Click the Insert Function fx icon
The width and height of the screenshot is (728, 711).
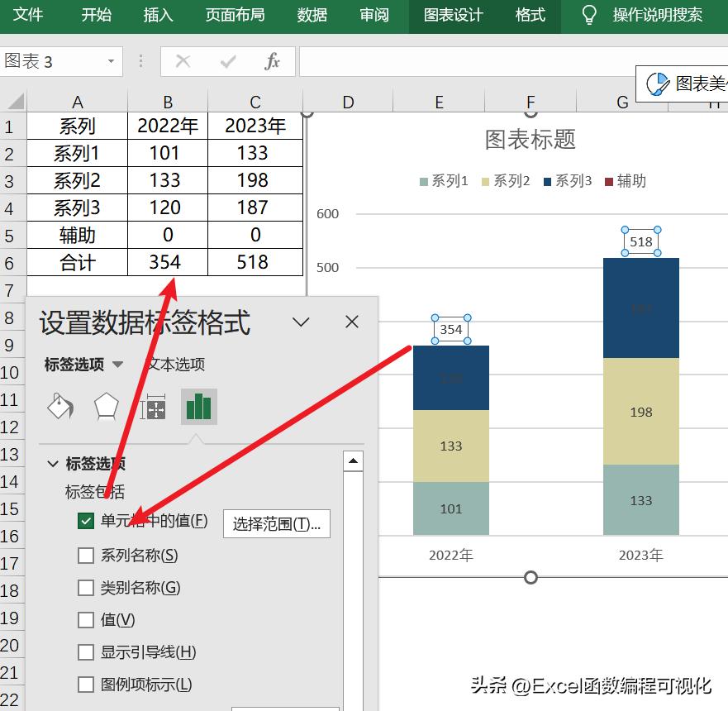272,61
